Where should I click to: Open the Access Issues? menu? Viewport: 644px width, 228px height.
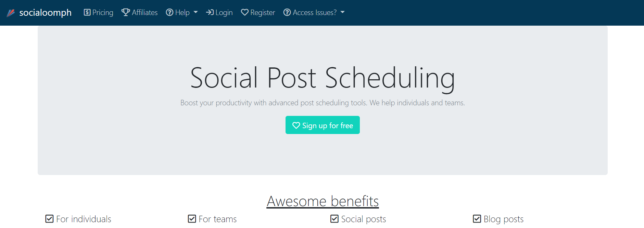(314, 13)
